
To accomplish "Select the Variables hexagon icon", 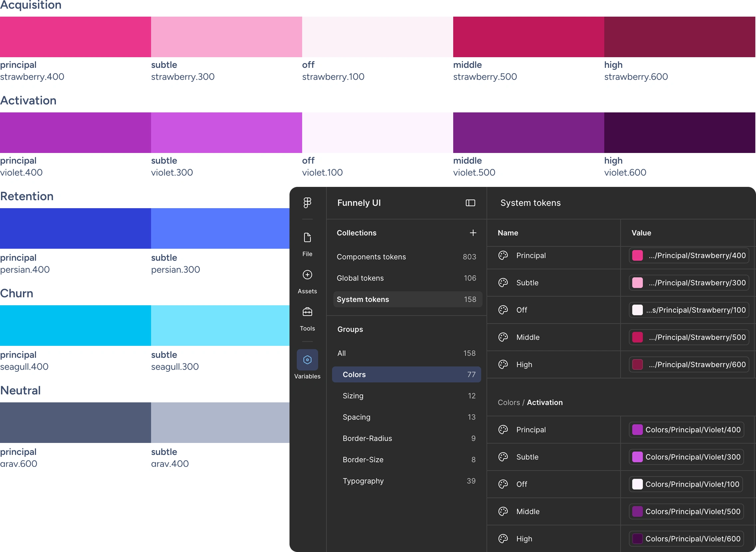I will tap(307, 360).
